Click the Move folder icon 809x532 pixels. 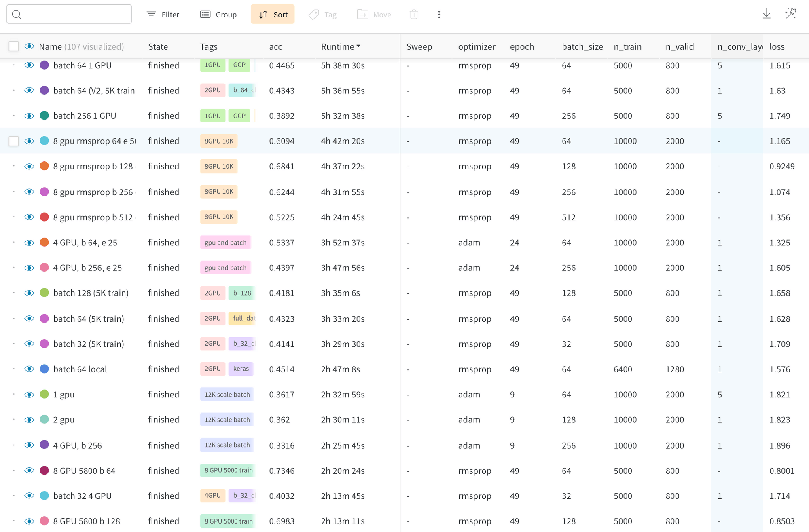pos(362,15)
